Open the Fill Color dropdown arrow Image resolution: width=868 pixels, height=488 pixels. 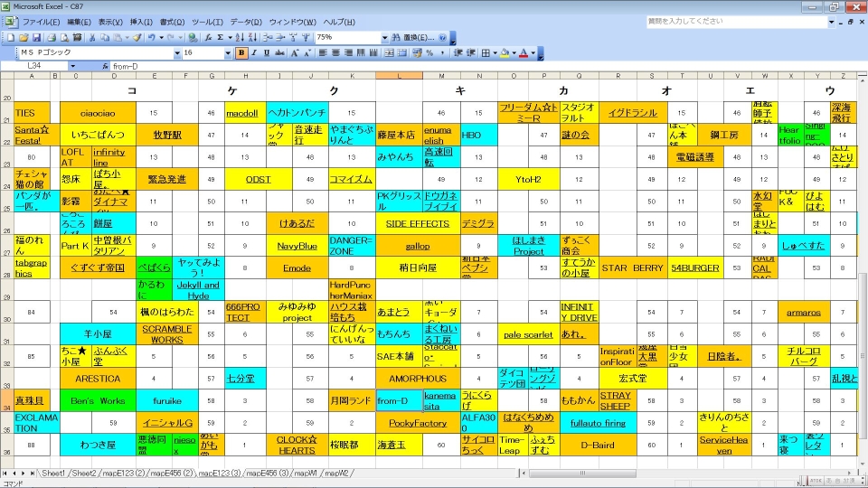pos(514,53)
